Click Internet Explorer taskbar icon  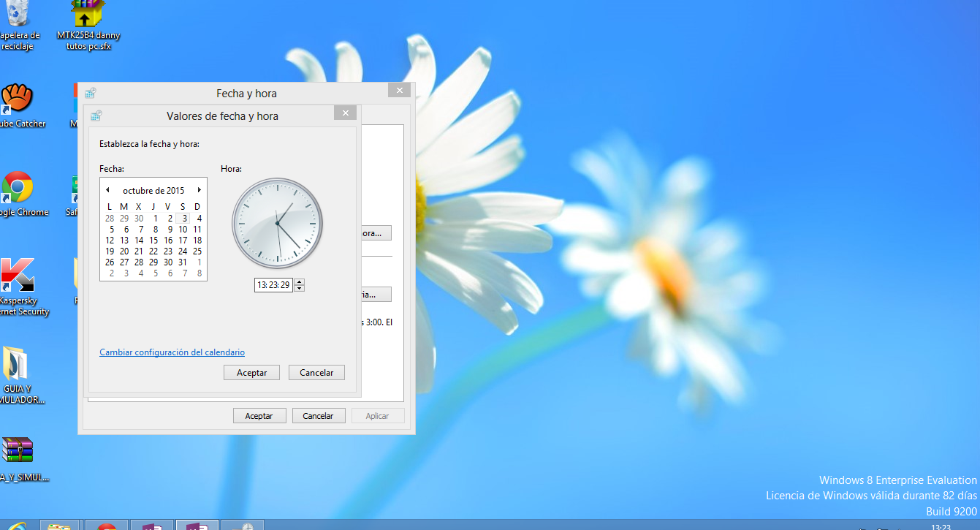[15, 525]
